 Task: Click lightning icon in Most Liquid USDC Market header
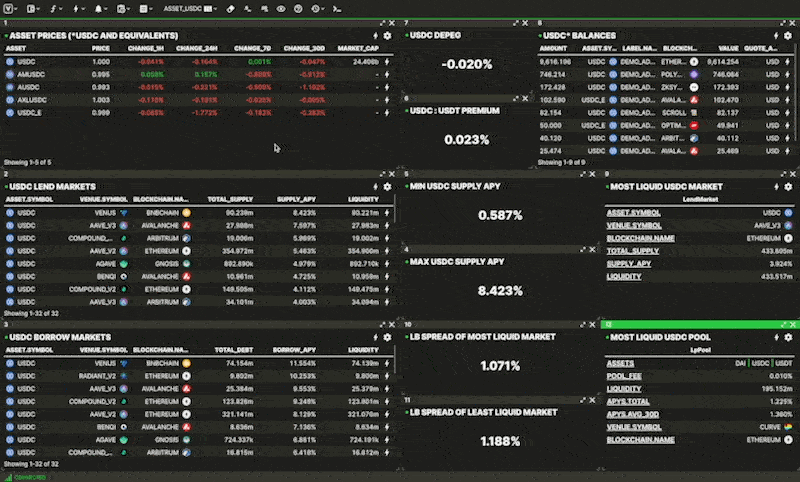point(776,187)
